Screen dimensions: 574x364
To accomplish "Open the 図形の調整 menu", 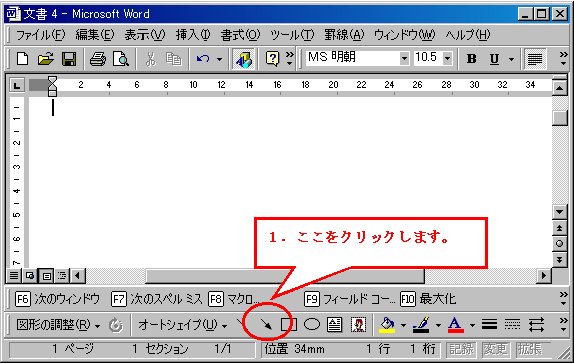I will [x=58, y=325].
